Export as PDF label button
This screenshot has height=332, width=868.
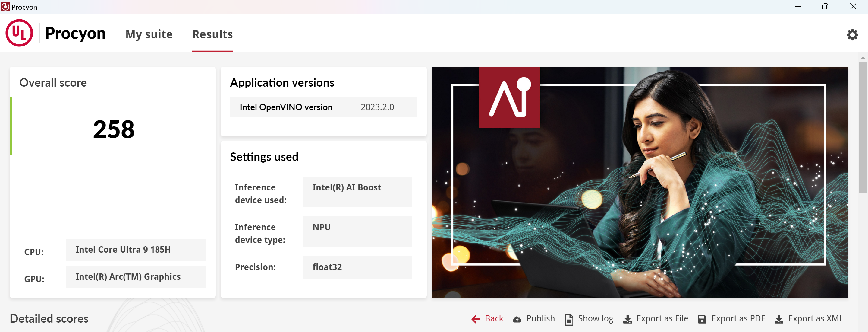(738, 318)
